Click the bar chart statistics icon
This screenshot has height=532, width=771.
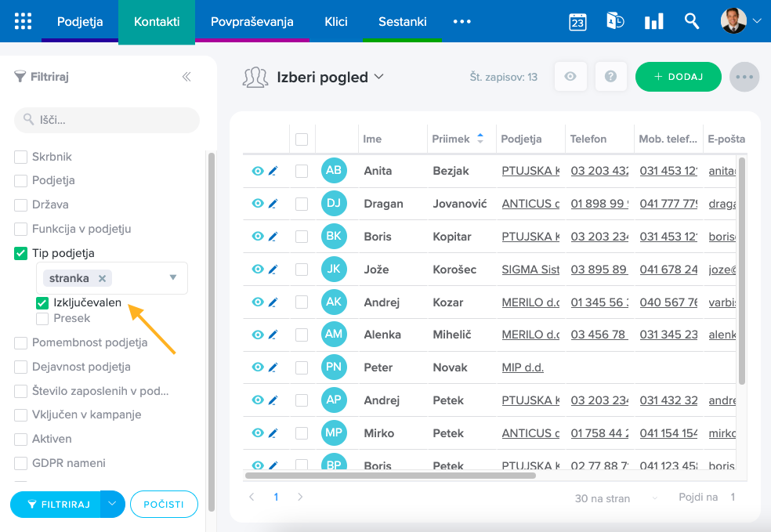(653, 22)
